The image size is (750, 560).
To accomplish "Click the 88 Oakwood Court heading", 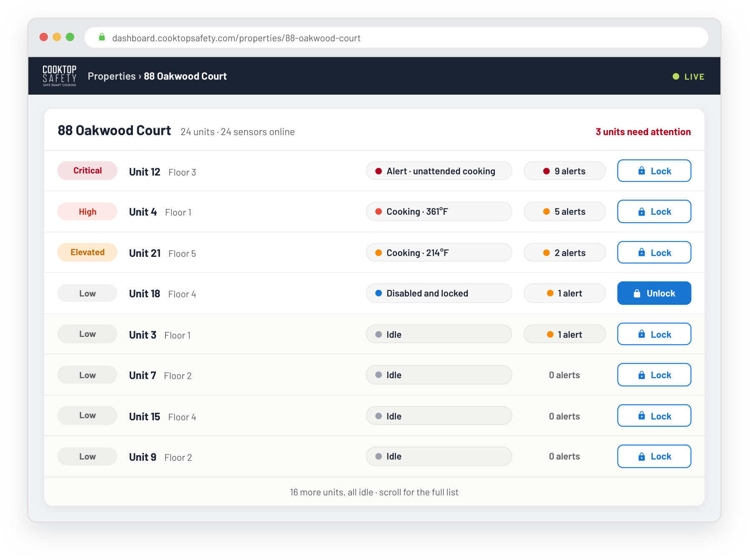I will click(x=114, y=131).
